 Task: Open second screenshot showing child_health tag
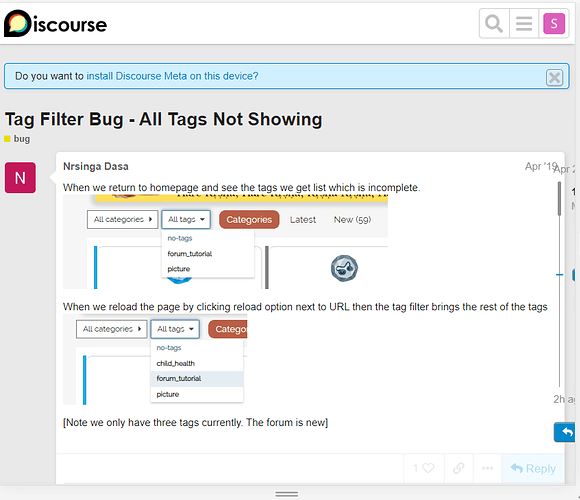pyautogui.click(x=155, y=359)
